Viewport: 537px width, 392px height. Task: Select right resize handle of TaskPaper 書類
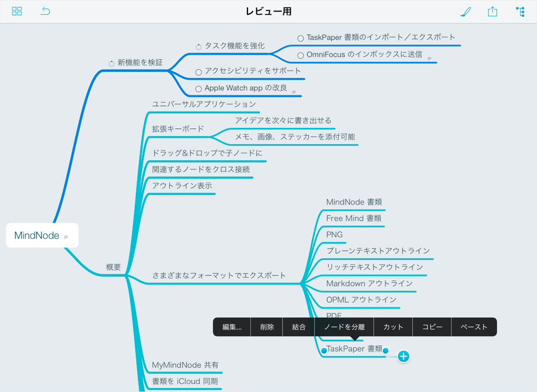point(385,351)
